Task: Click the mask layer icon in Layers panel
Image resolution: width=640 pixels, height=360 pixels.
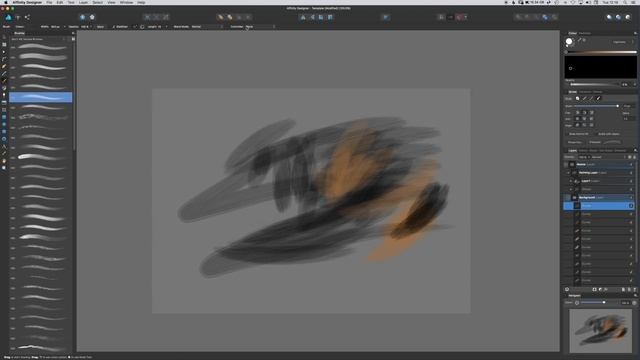Action: (594, 289)
